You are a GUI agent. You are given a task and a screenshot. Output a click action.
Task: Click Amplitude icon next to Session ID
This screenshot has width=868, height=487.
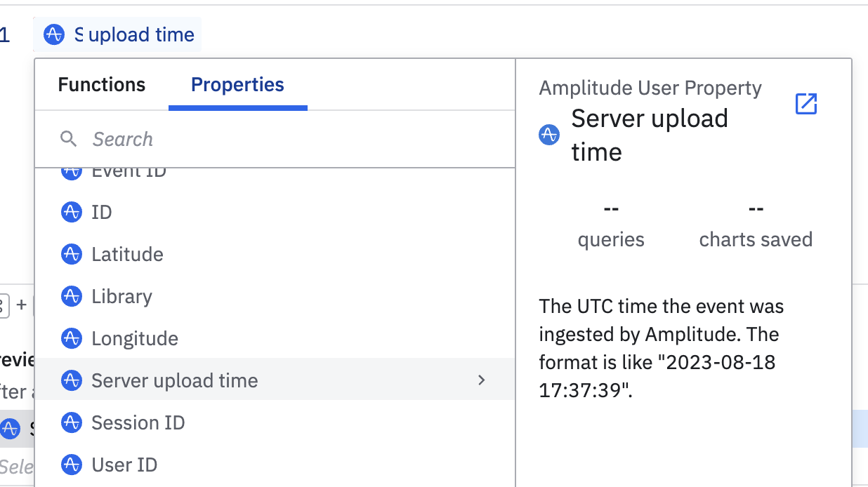coord(72,422)
